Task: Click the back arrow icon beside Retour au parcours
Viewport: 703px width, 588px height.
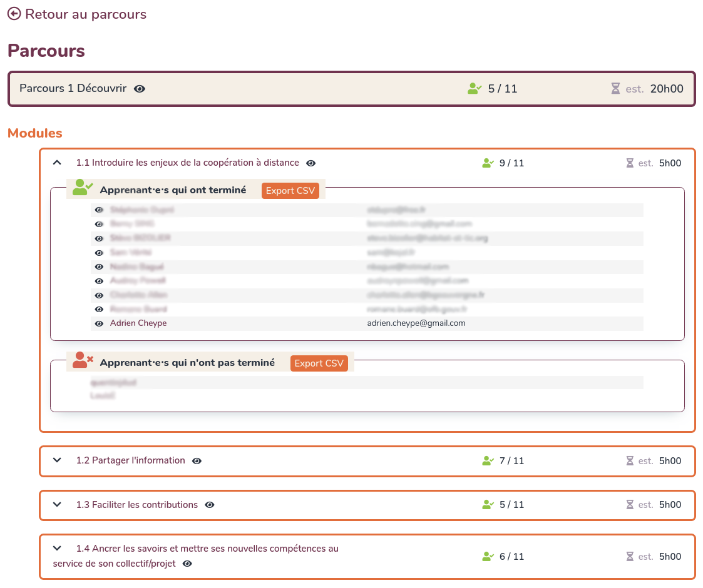Action: [x=14, y=14]
